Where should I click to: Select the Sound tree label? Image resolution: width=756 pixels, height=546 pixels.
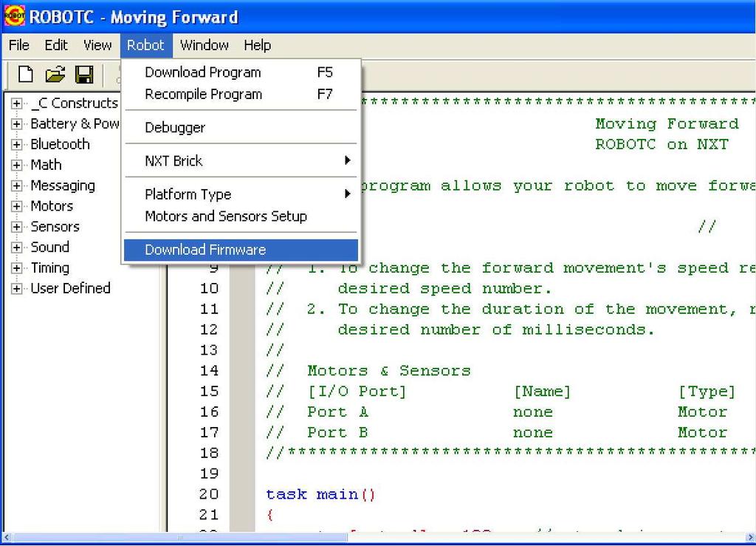pos(49,247)
